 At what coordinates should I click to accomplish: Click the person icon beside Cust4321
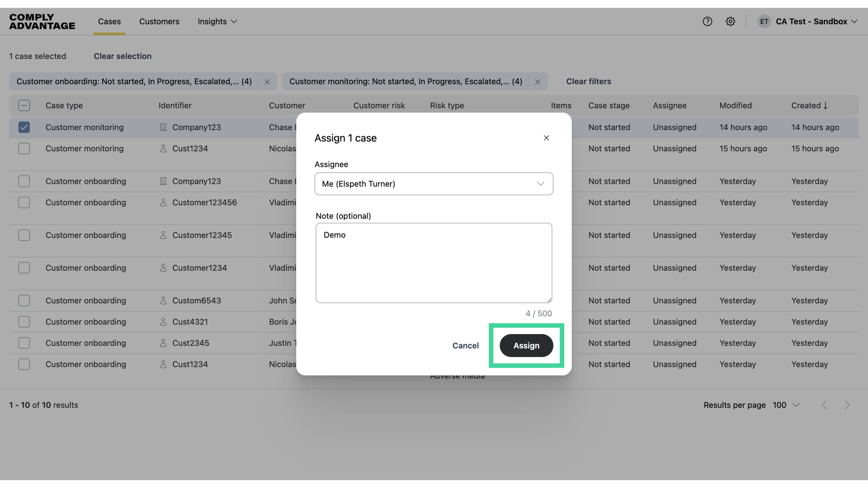pos(164,322)
